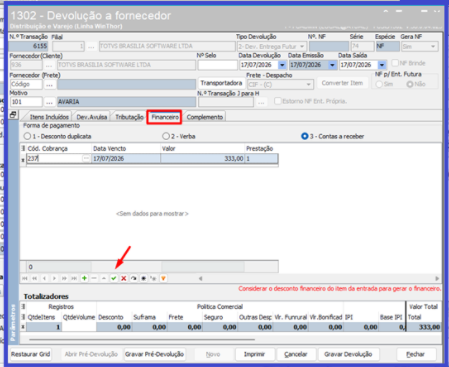Open lookup ellipsis in Cód. Cobrança cell

click(86, 158)
